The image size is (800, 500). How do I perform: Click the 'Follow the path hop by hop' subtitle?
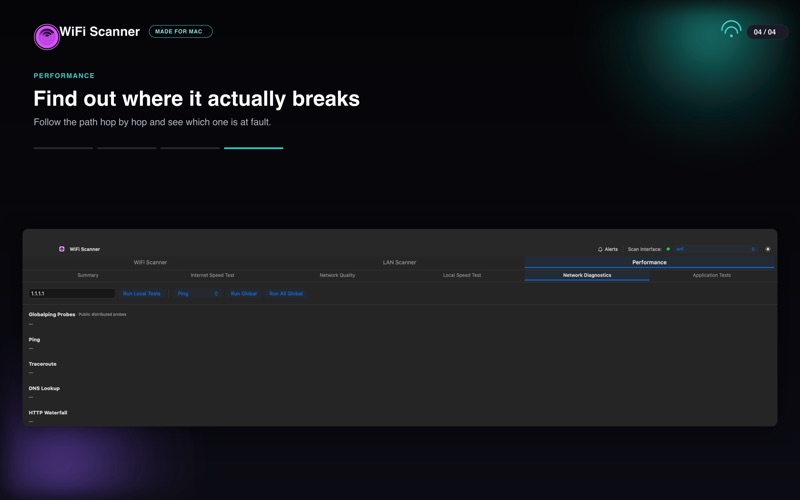152,122
